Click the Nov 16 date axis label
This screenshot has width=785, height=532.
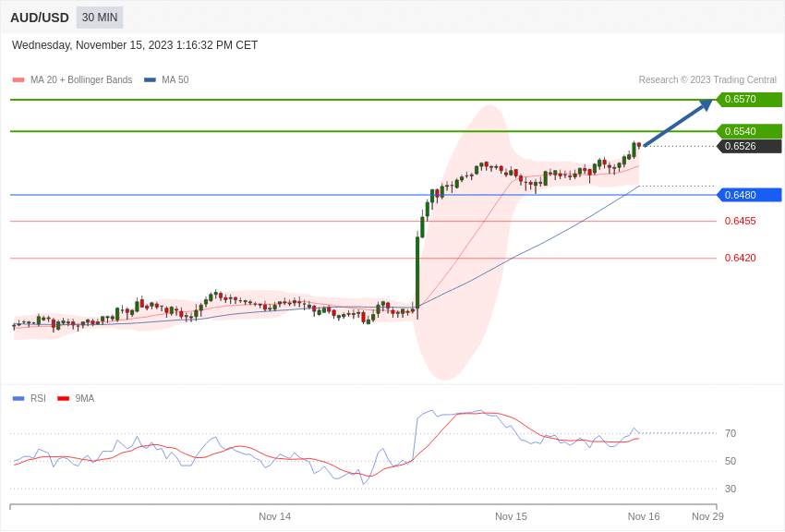pos(644,516)
